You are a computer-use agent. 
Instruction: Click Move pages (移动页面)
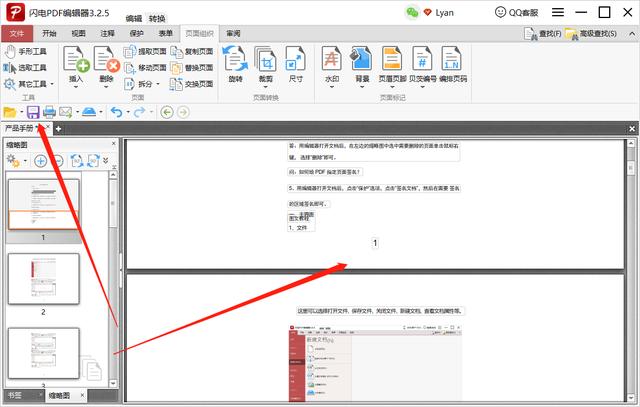[x=145, y=68]
